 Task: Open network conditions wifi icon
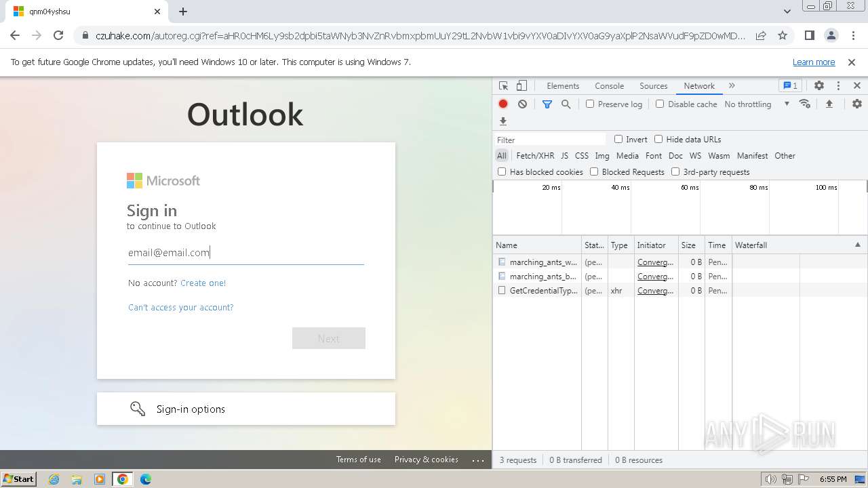[x=805, y=104]
